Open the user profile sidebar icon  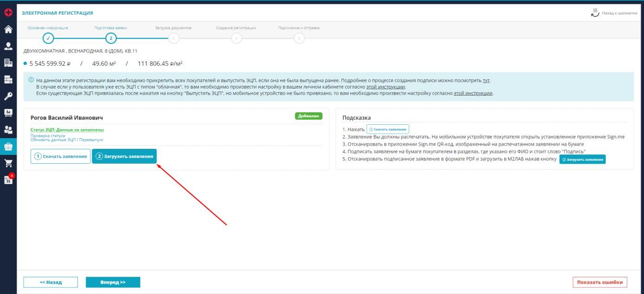coord(8,46)
